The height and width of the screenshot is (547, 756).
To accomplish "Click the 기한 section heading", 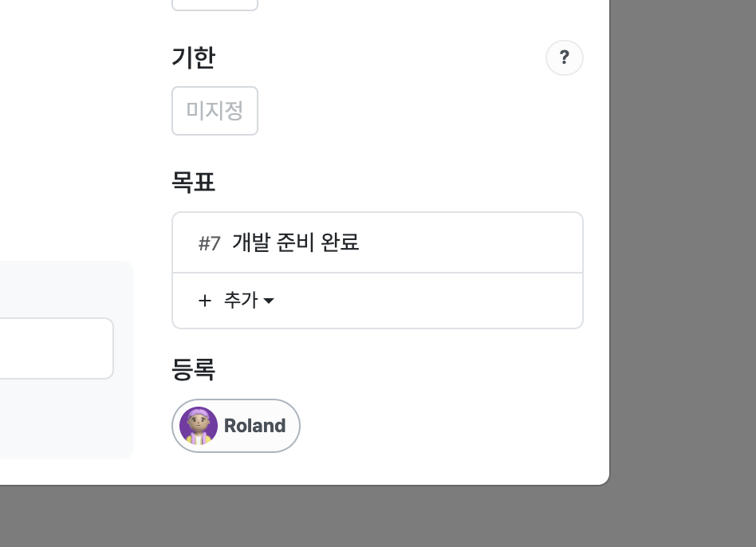I will tap(193, 58).
